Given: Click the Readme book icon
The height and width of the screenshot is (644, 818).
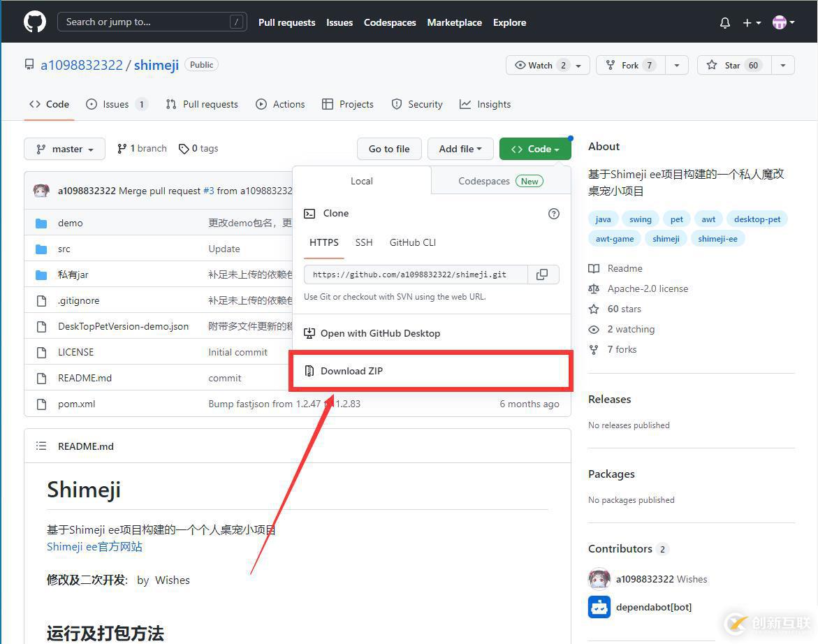Looking at the screenshot, I should pyautogui.click(x=594, y=268).
